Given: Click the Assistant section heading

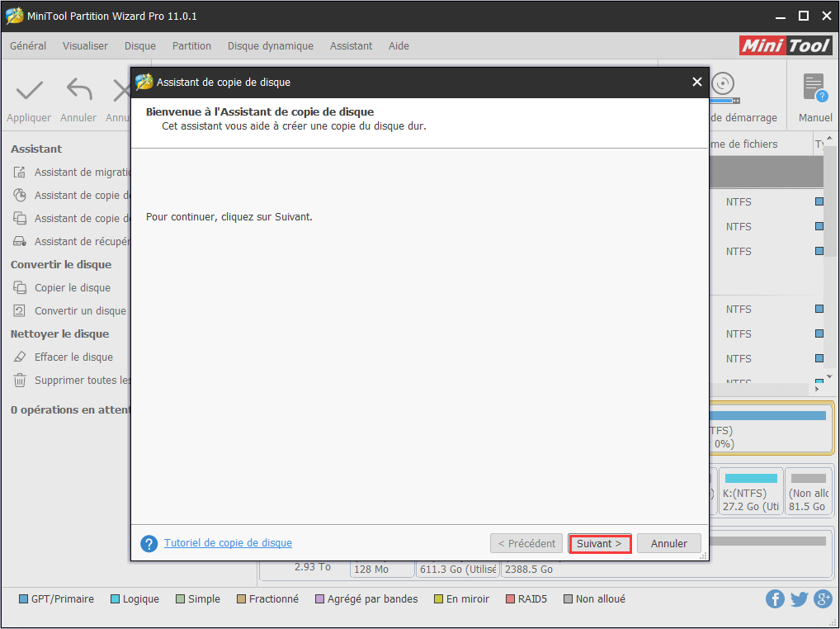Looking at the screenshot, I should click(36, 149).
